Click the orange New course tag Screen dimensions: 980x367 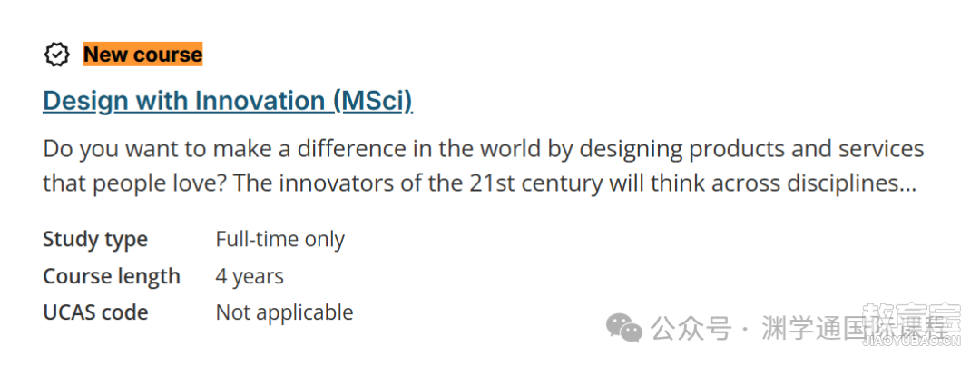(143, 55)
